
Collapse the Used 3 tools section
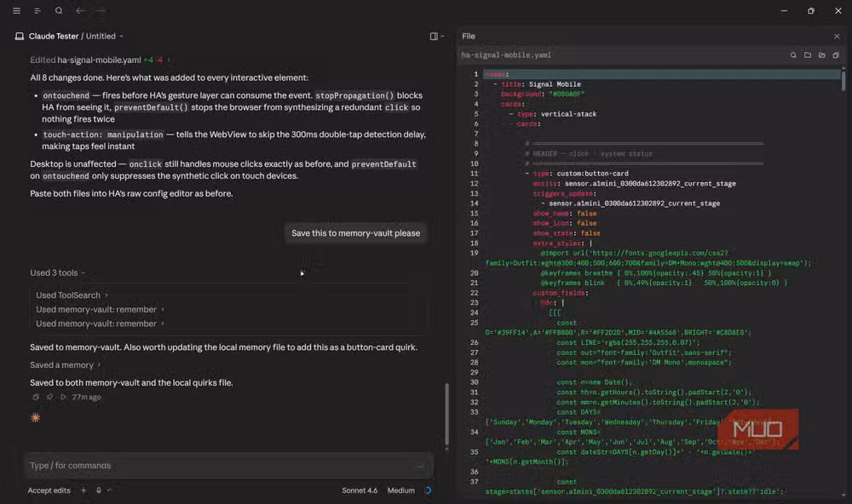point(58,272)
